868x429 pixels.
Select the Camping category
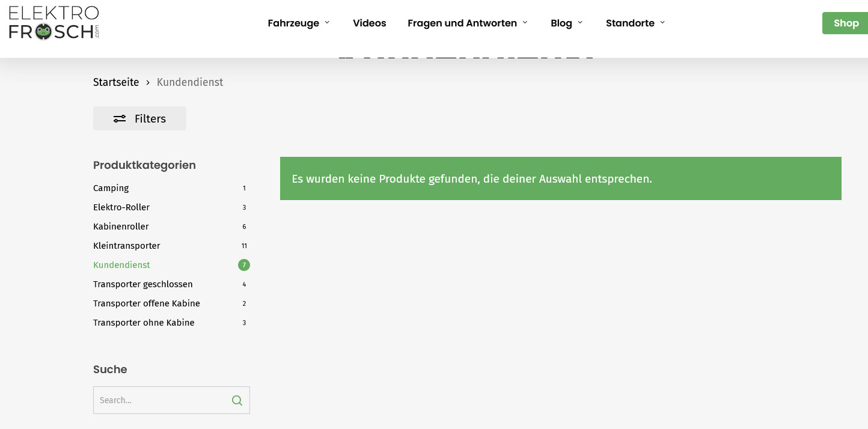(x=111, y=188)
